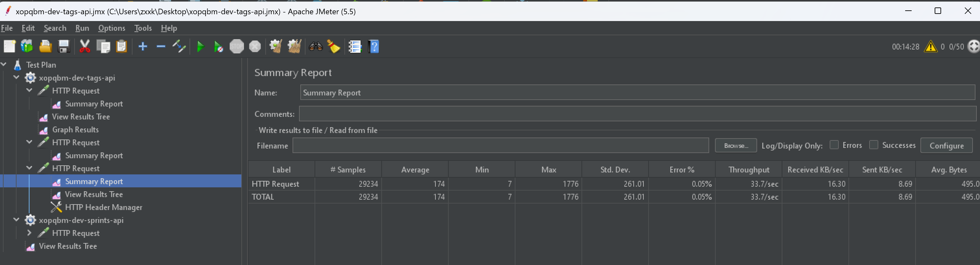Enable the Errors log-only checkbox

tap(834, 145)
